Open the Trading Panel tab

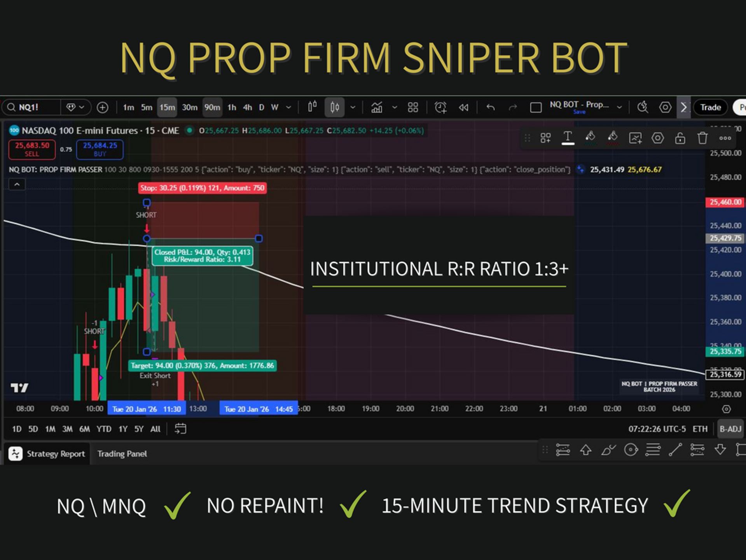click(122, 454)
